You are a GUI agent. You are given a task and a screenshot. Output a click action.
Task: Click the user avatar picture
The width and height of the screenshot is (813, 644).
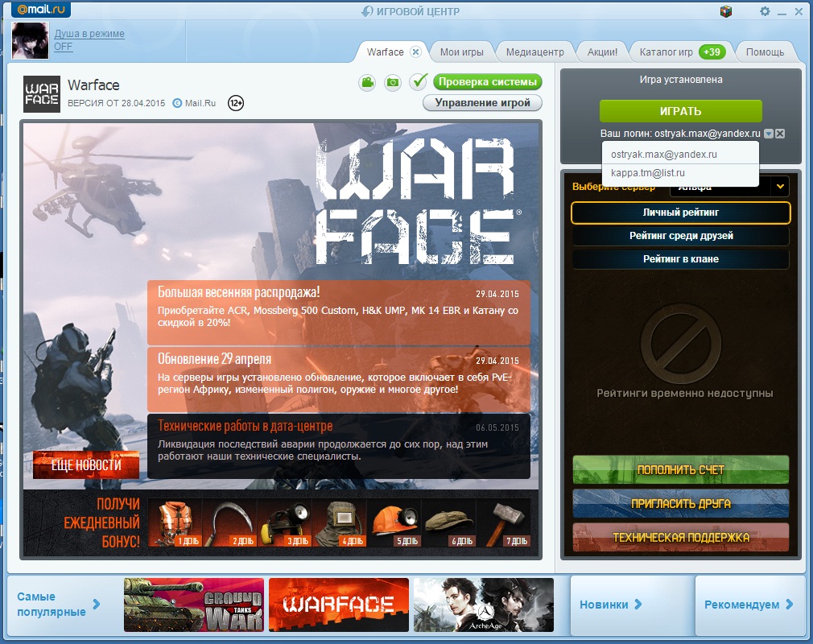30,40
